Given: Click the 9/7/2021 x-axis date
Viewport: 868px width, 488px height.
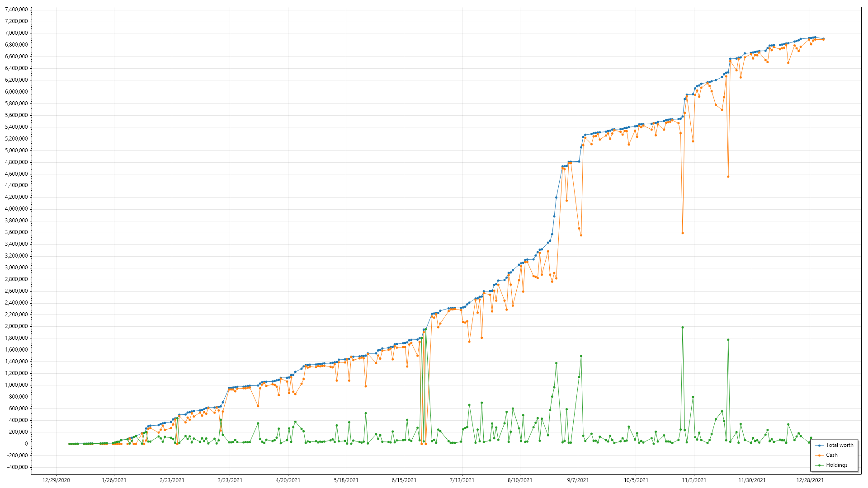Looking at the screenshot, I should pos(578,480).
